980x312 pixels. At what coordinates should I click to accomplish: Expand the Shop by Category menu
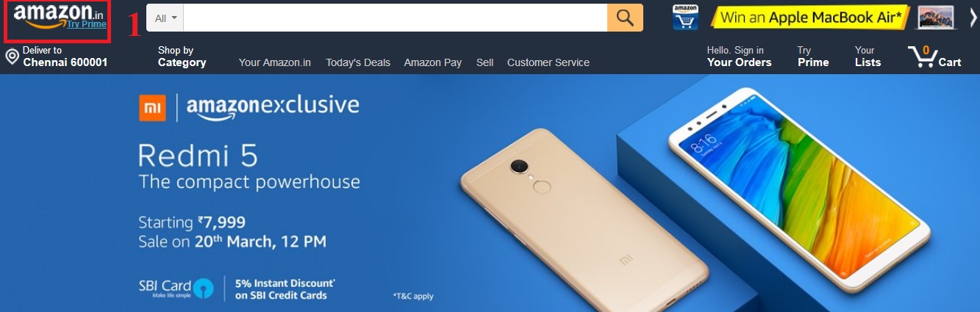182,57
